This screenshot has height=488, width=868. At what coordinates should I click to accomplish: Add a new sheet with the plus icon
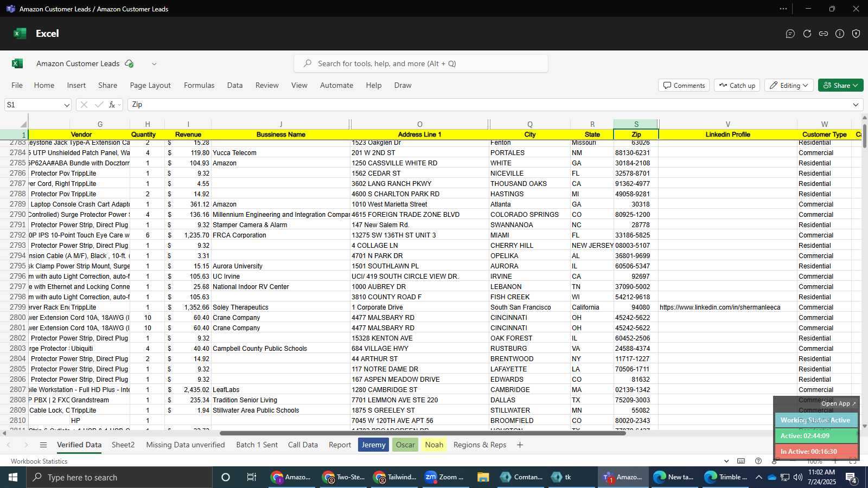pos(520,445)
